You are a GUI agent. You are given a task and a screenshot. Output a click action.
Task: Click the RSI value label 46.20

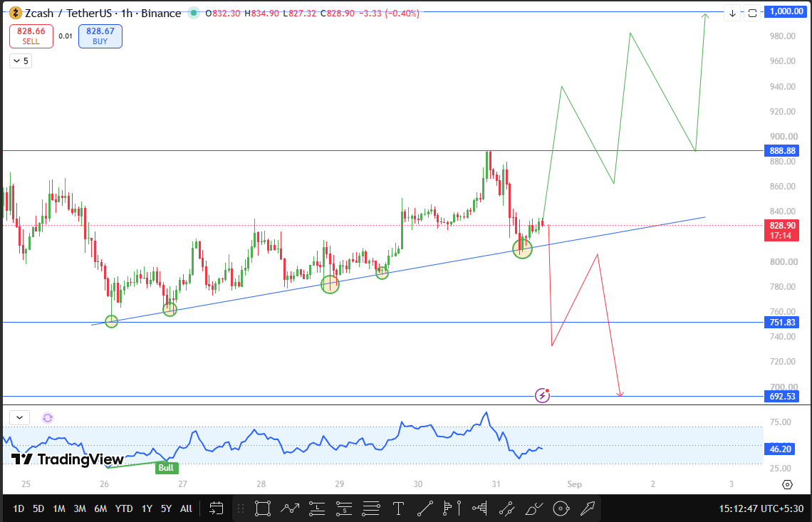click(779, 449)
